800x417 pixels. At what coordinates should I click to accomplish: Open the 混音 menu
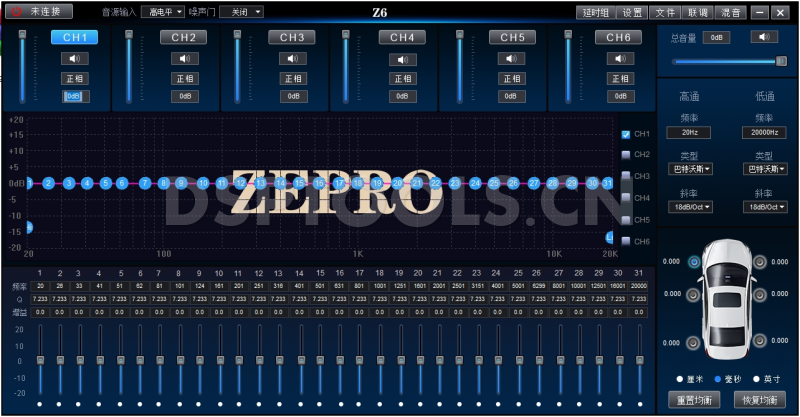tap(731, 13)
